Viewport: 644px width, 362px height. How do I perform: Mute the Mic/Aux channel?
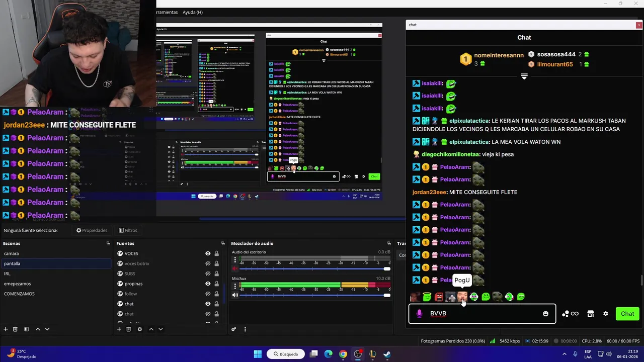point(235,295)
